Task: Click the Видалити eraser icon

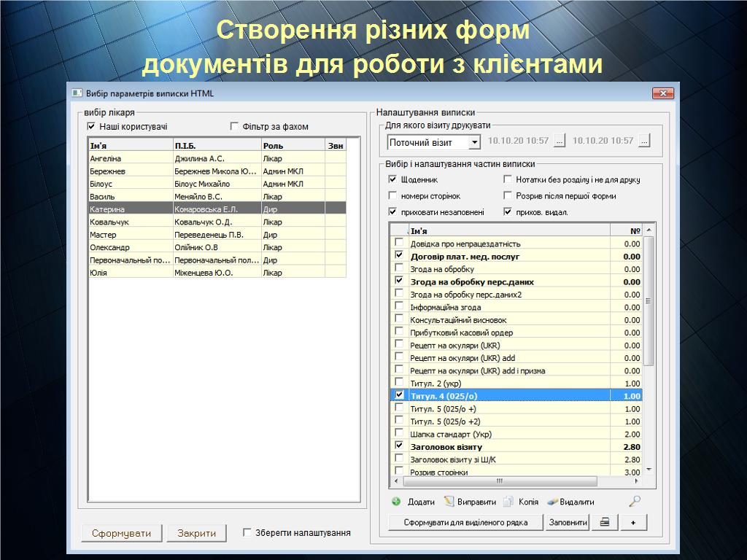Action: [552, 502]
